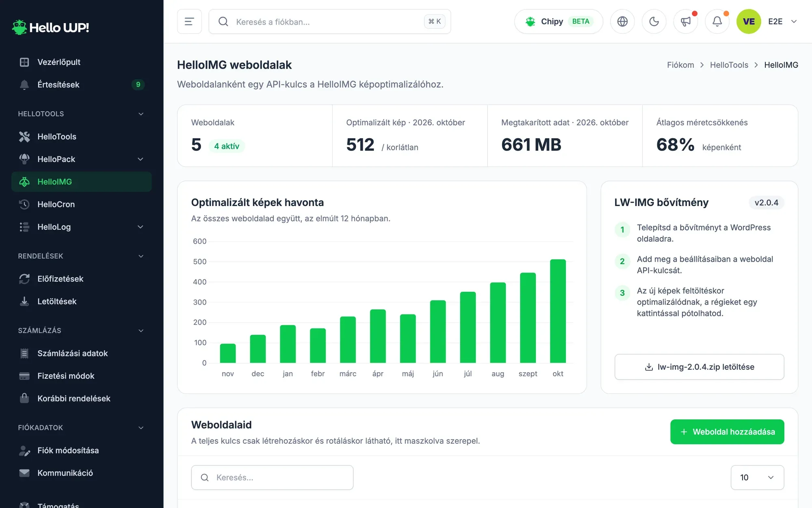Switch to dark mode moon icon
Screen dimensions: 812x508
(x=654, y=22)
